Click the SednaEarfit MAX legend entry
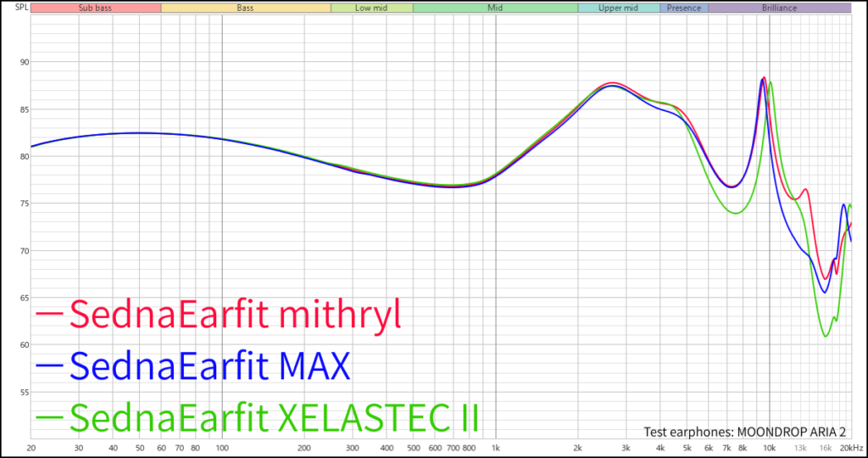 [x=209, y=366]
